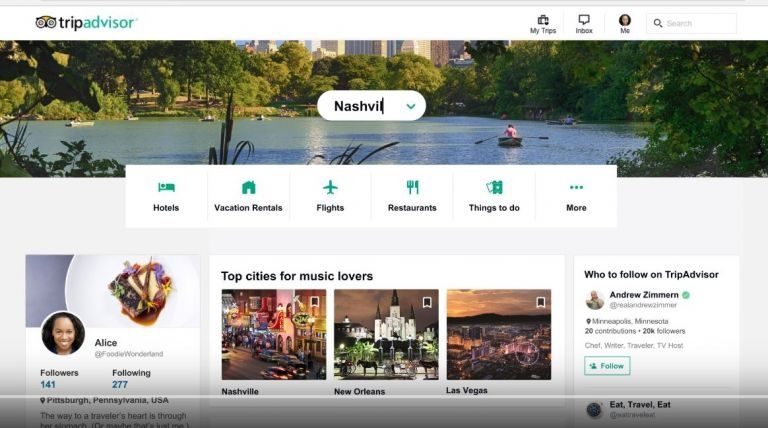Open the Eat, Travel, Eat profile link
Viewport: 768px width, 428px height.
coord(640,404)
